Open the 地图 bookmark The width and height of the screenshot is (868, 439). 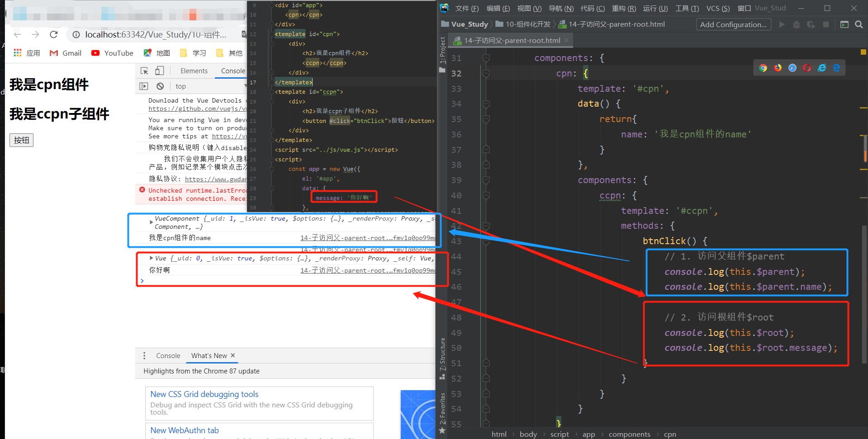click(157, 53)
